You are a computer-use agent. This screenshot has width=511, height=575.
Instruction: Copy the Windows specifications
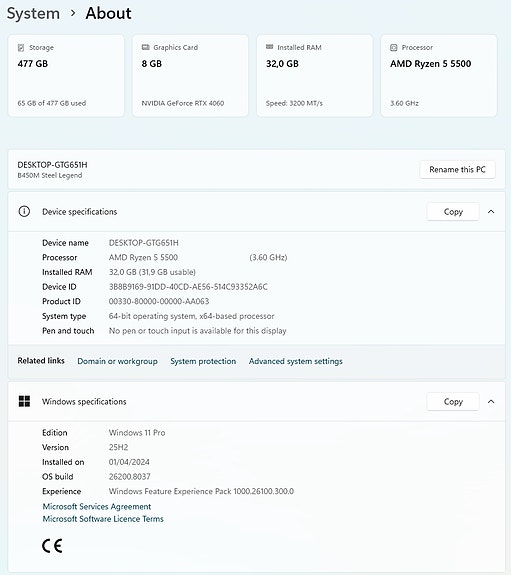tap(453, 402)
